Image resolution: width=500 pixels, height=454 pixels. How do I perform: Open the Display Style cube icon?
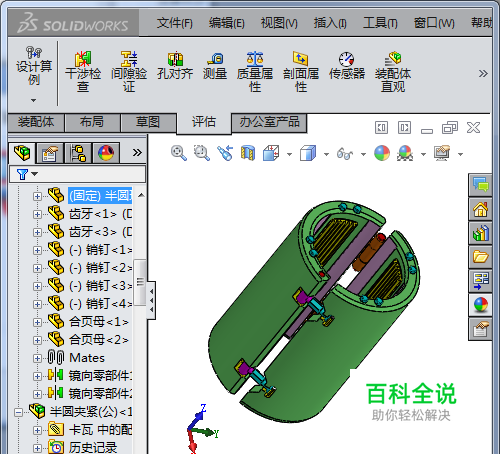point(308,153)
